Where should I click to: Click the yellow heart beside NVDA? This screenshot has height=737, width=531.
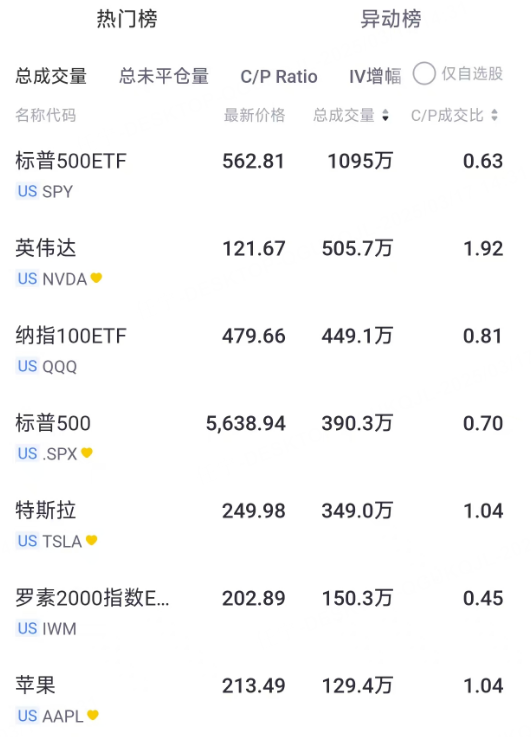96,278
